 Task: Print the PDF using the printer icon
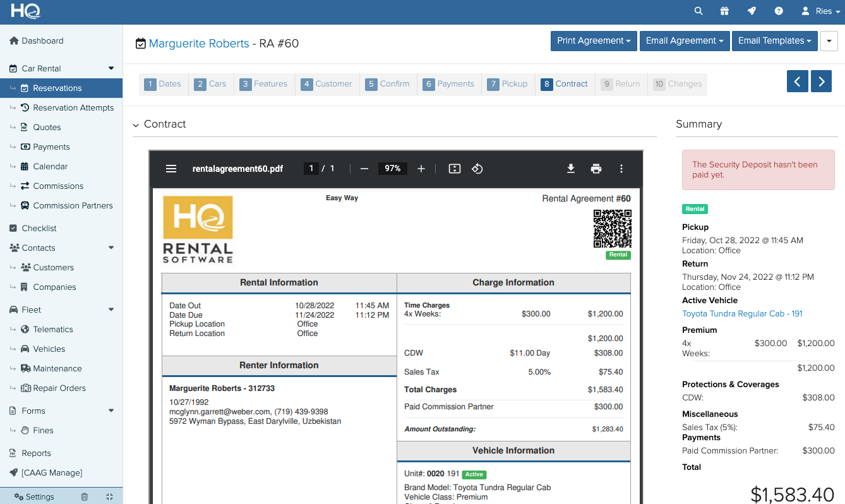596,169
